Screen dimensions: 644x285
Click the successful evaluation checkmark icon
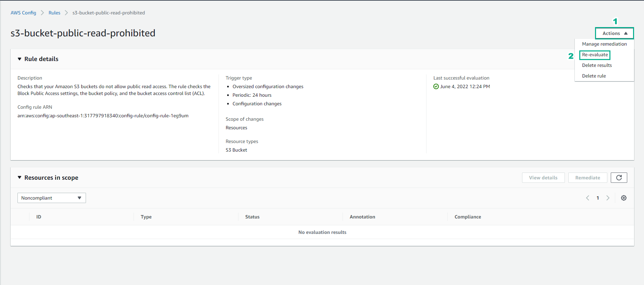pyautogui.click(x=436, y=86)
